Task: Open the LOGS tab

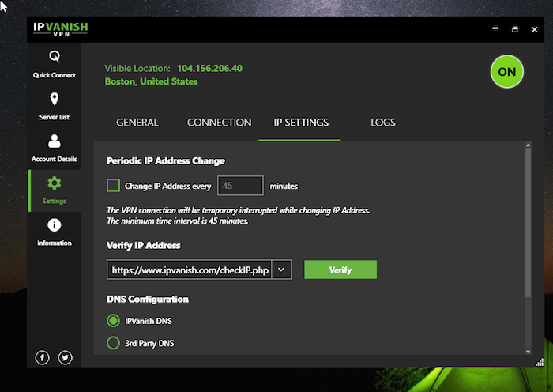Action: [383, 122]
